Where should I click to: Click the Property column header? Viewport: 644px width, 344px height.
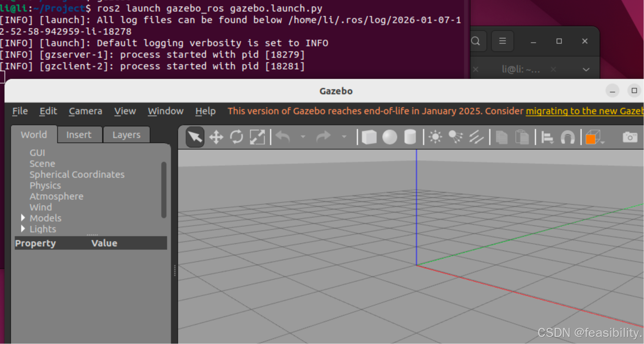[x=35, y=243]
